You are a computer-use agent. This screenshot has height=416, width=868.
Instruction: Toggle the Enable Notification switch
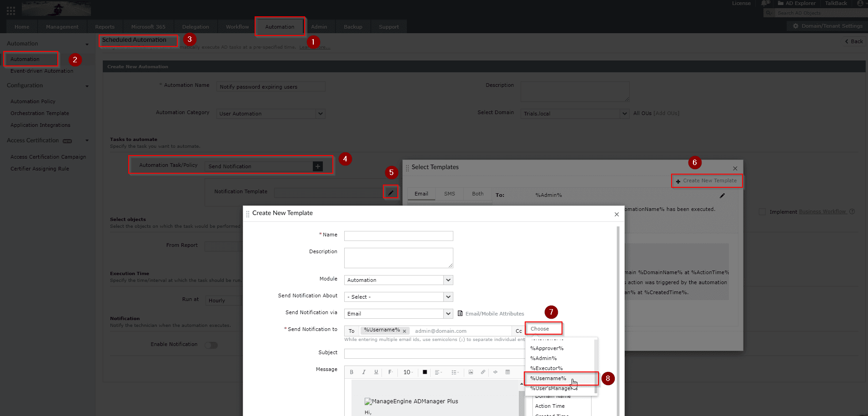pos(211,346)
